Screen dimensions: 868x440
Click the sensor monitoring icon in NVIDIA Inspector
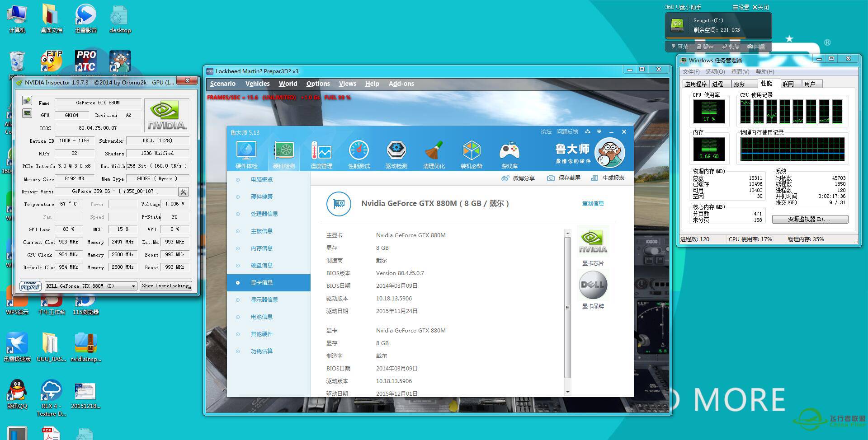coord(27,113)
